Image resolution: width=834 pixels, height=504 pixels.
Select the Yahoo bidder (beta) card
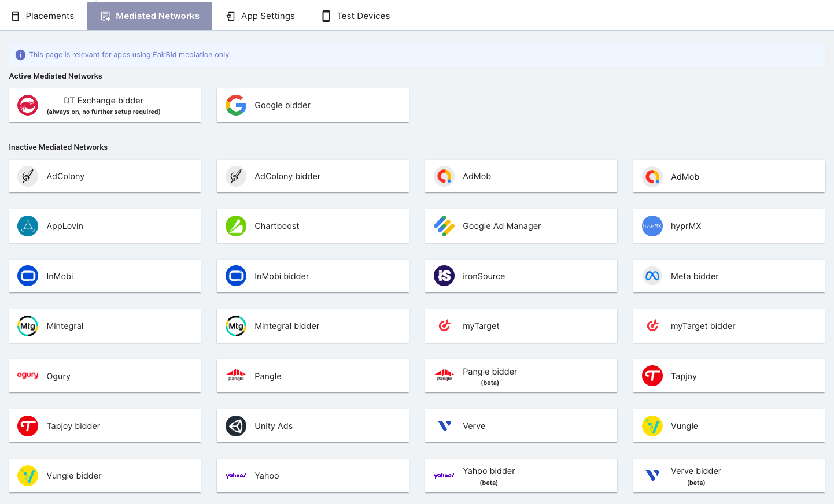click(521, 476)
